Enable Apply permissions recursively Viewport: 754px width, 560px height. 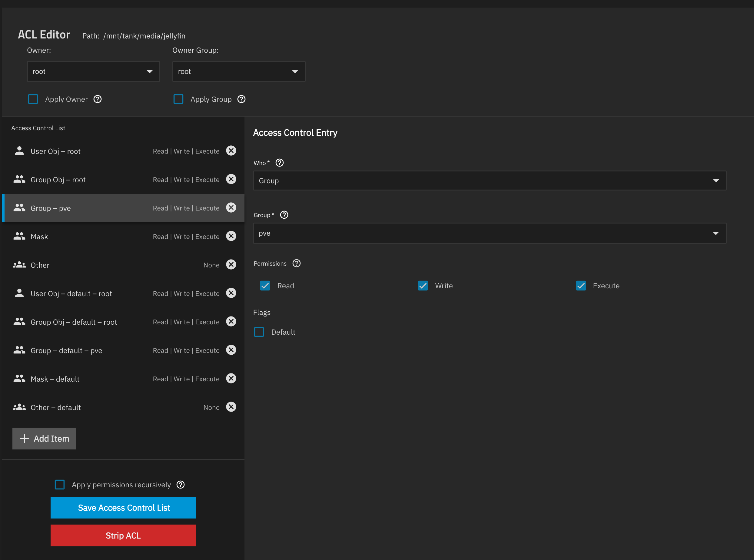click(60, 484)
